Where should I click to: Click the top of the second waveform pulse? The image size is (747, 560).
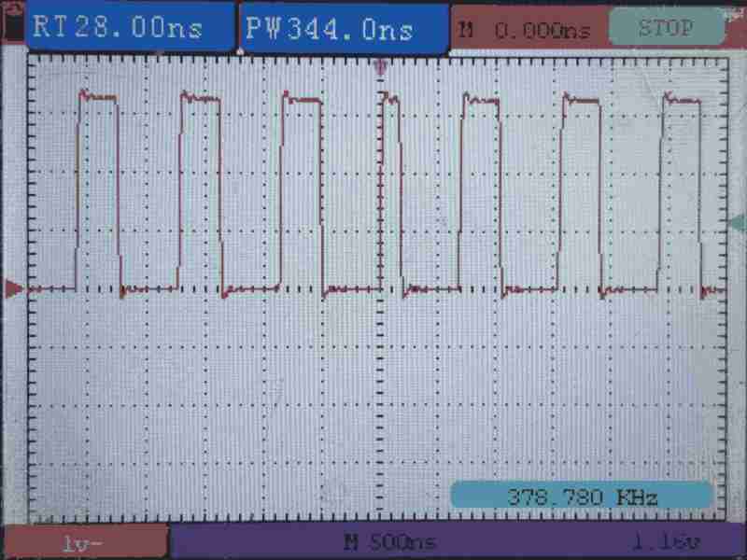[199, 96]
